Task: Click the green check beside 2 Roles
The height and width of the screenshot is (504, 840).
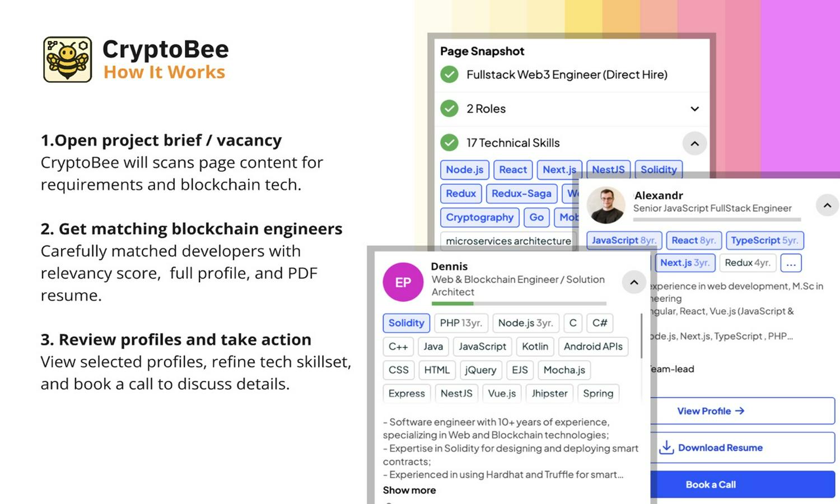Action: (449, 109)
